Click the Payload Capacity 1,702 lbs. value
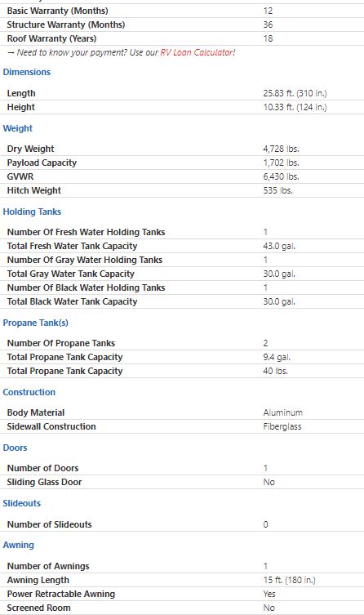The image size is (364, 615). coord(281,163)
